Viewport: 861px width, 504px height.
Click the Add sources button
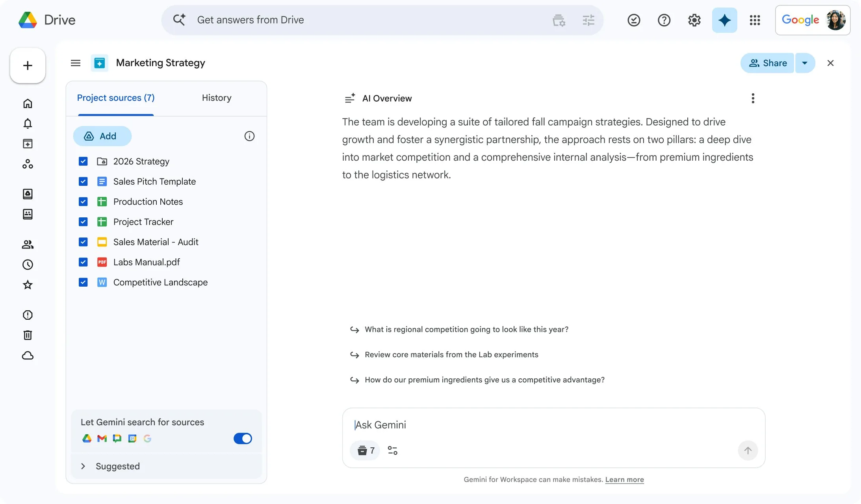[x=102, y=136]
